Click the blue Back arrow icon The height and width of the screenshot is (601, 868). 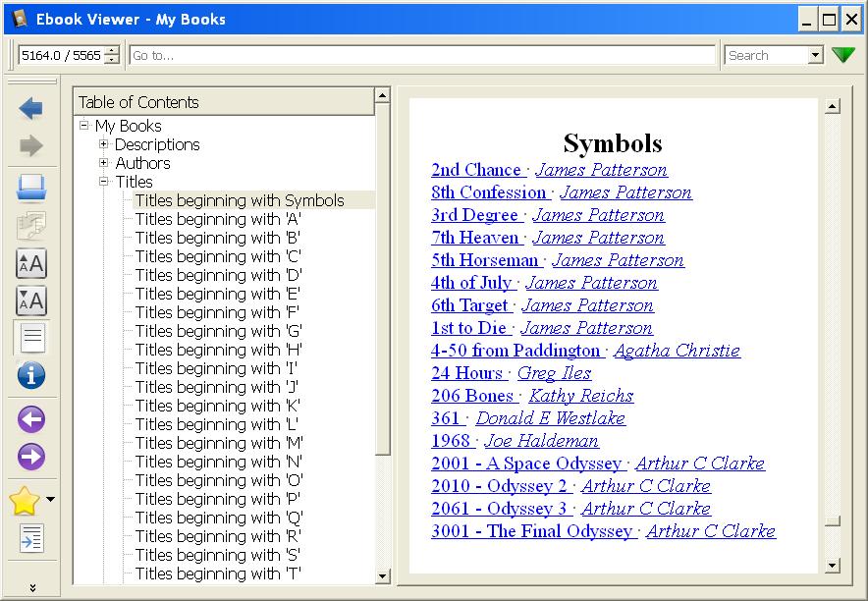pos(30,108)
